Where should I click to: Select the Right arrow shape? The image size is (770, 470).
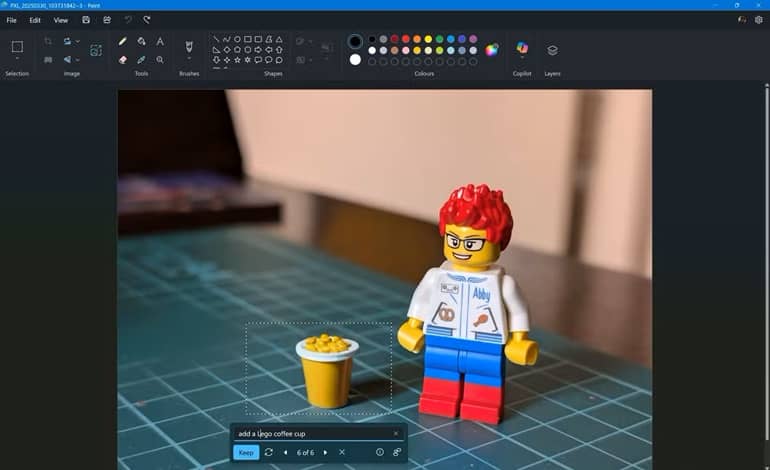coord(258,50)
